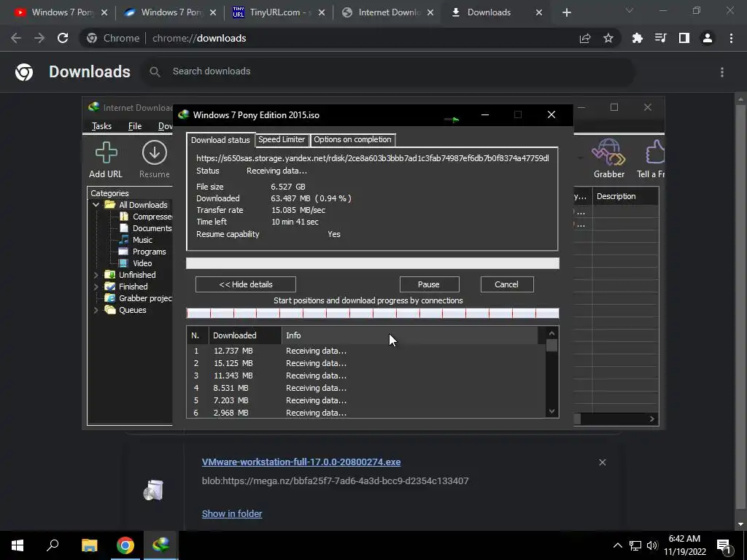The image size is (747, 560).
Task: Open the VMware-workstation-full exe download link
Action: coord(301,462)
